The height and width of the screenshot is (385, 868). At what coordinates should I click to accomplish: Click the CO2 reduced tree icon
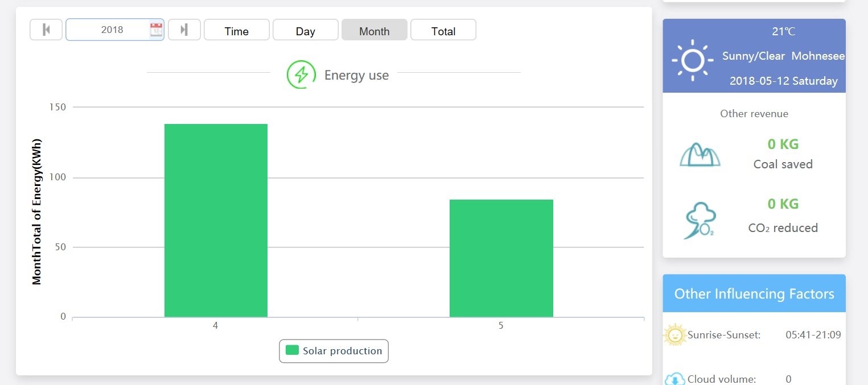pos(701,220)
